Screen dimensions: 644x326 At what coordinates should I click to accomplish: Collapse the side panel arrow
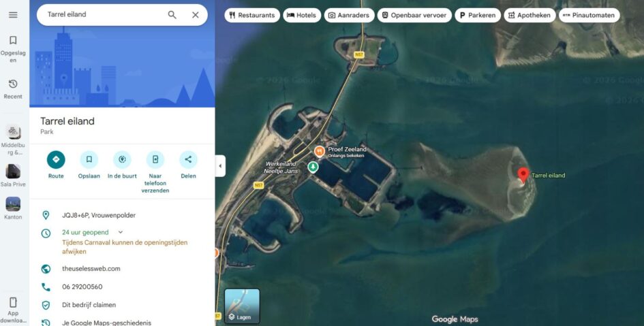point(220,165)
